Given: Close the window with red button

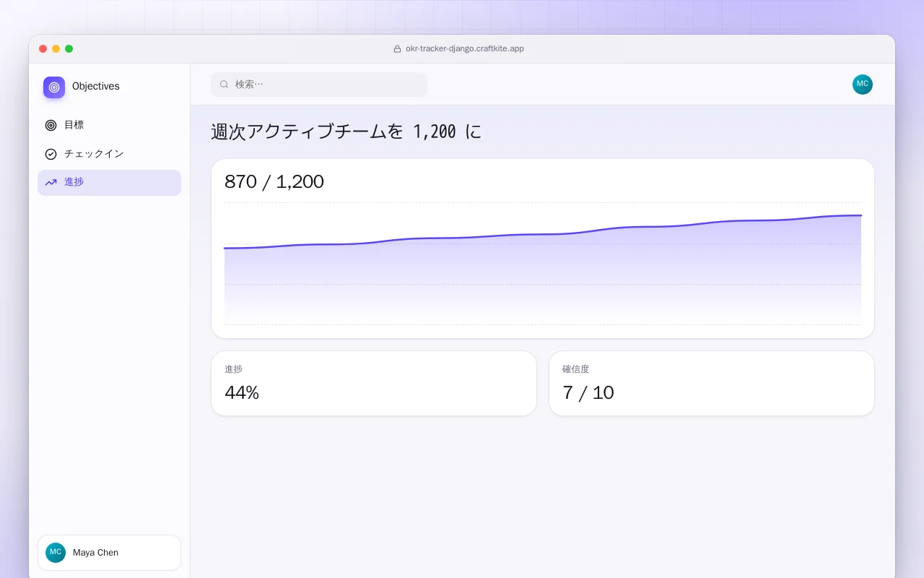Looking at the screenshot, I should (x=43, y=49).
